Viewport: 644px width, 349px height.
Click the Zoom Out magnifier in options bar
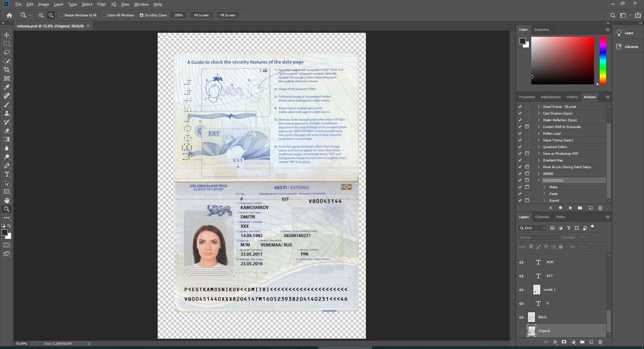pos(51,15)
